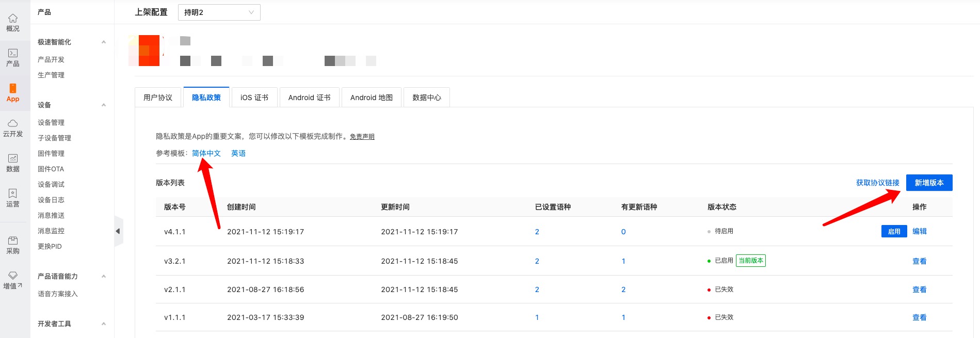Collapse the 极速智能化 menu section

104,42
